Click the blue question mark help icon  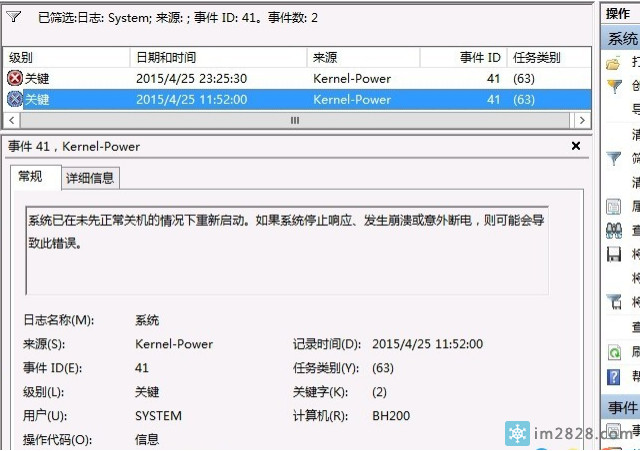(614, 377)
